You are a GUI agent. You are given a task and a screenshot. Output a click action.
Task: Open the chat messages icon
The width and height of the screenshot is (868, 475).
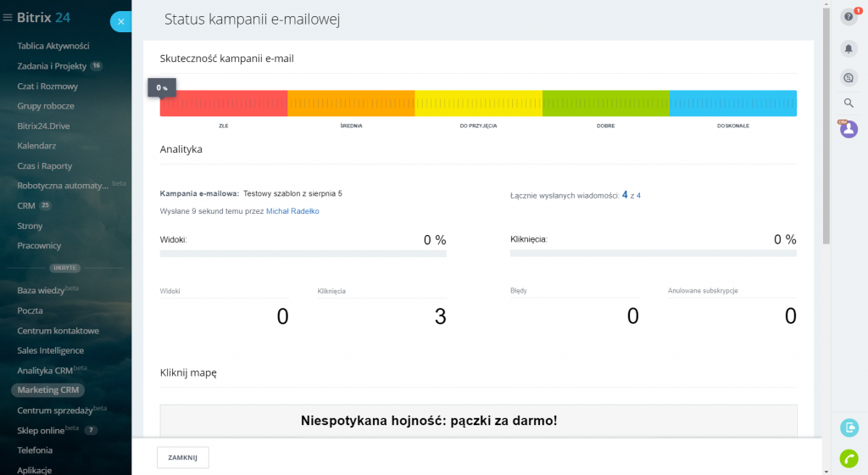point(849,77)
